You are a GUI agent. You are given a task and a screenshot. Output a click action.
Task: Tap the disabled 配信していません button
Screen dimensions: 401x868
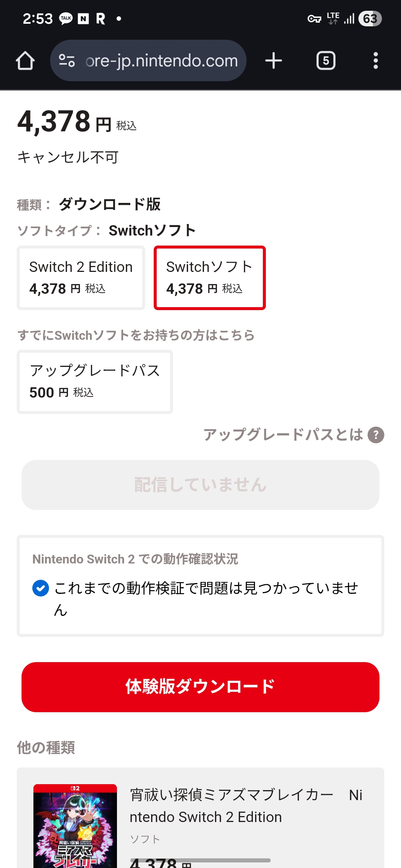coord(200,485)
